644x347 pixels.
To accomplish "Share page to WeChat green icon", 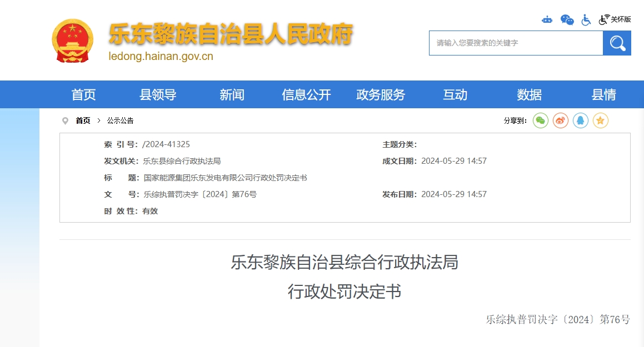I will 541,120.
